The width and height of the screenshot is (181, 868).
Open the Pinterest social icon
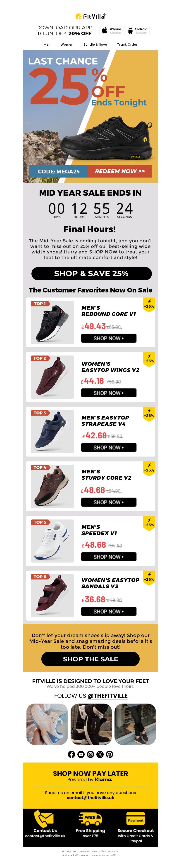(110, 754)
